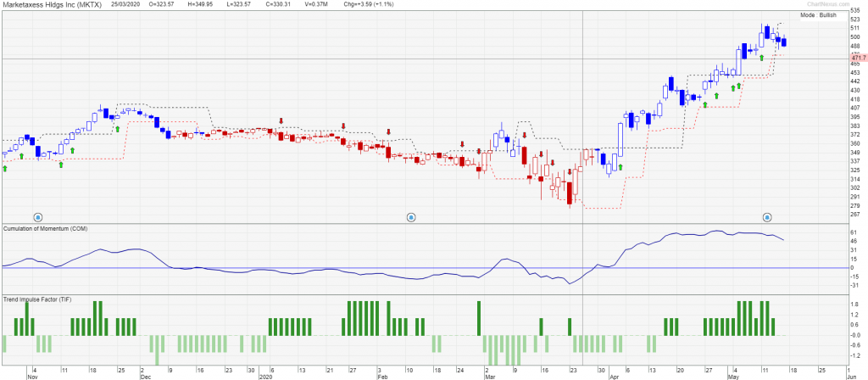Click the 61 label on the COM axis
Screen dimensions: 868x380
click(854, 233)
